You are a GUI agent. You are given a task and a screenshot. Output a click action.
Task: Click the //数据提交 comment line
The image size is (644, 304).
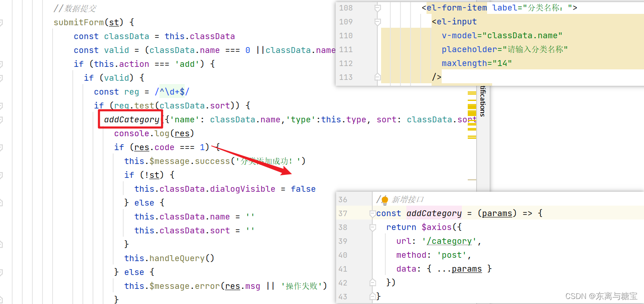[75, 8]
